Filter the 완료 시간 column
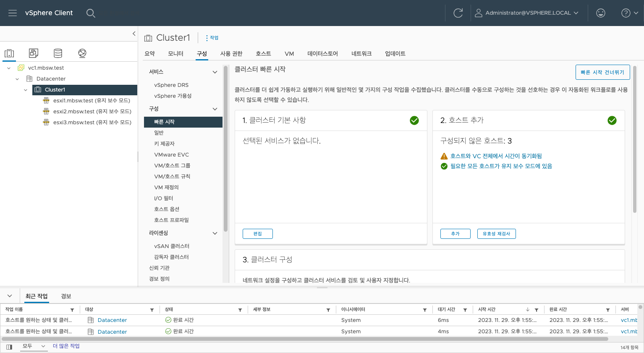 pyautogui.click(x=608, y=310)
